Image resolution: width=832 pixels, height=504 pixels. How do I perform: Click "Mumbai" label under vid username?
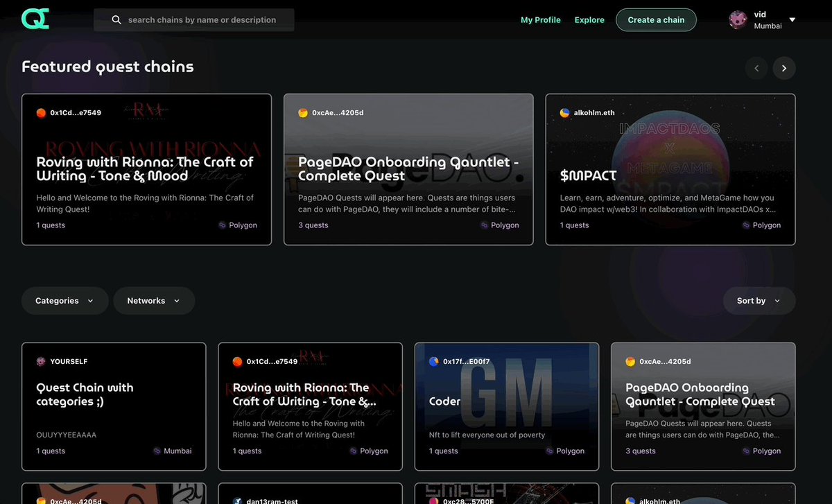pos(768,26)
